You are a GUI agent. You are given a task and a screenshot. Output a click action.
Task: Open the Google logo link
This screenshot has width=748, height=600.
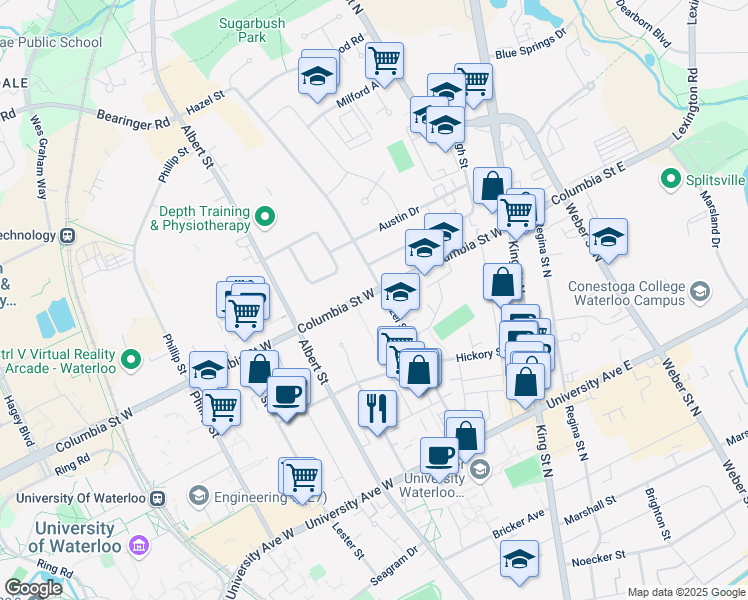(33, 589)
